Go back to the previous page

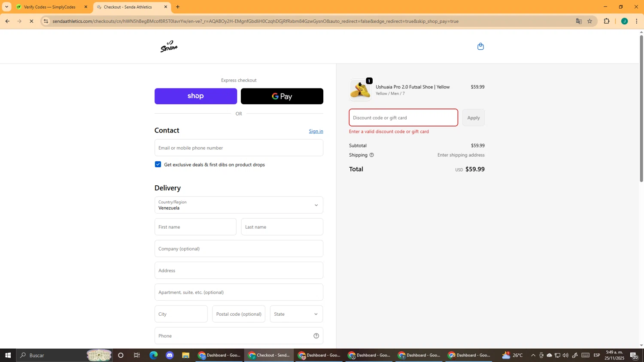(7, 21)
